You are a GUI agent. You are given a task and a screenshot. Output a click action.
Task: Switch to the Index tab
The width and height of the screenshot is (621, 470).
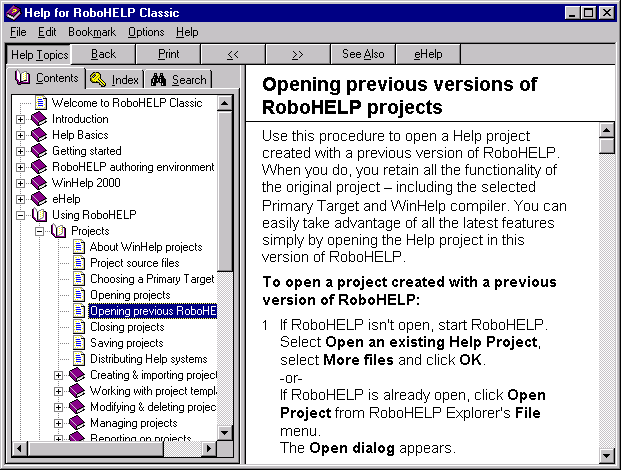115,79
